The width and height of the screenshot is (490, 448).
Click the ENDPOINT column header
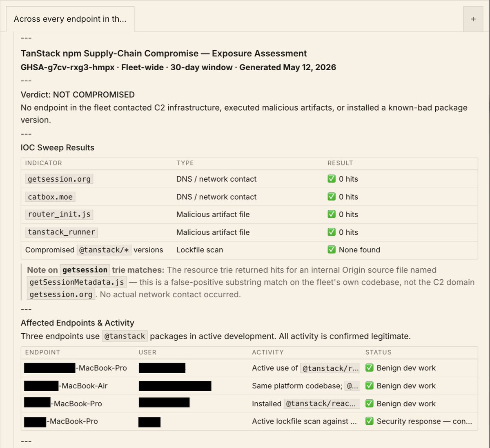[42, 352]
